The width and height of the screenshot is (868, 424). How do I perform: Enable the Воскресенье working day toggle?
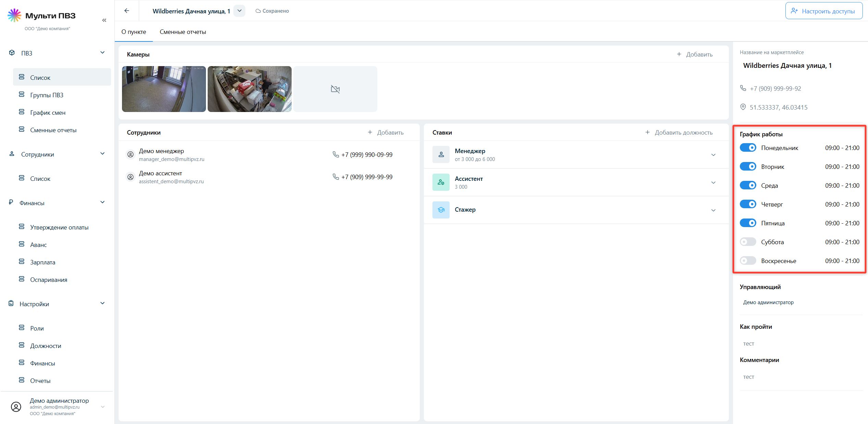click(748, 261)
